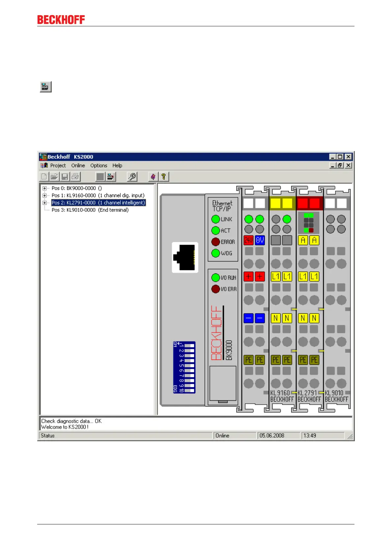Click the RJ45 Ethernet port graphic
Viewport: 392px width, 554px height.
(x=185, y=257)
